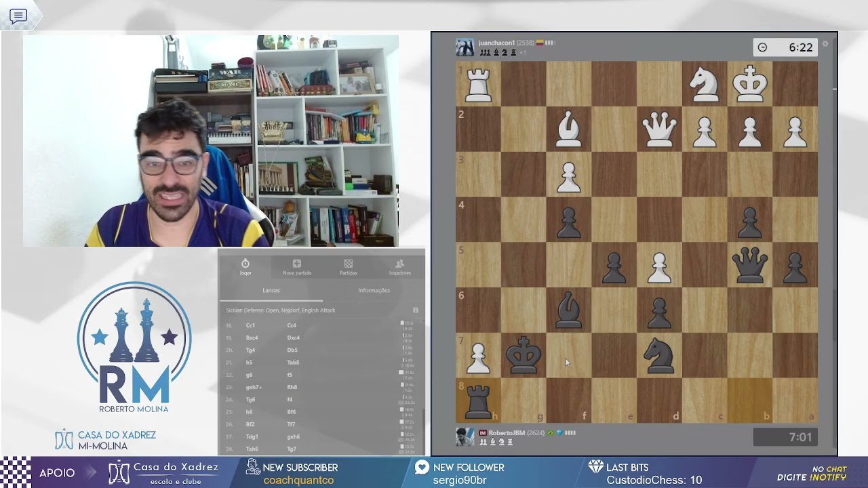Image resolution: width=868 pixels, height=488 pixels.
Task: Click the player clock showing 7:01
Action: point(786,437)
